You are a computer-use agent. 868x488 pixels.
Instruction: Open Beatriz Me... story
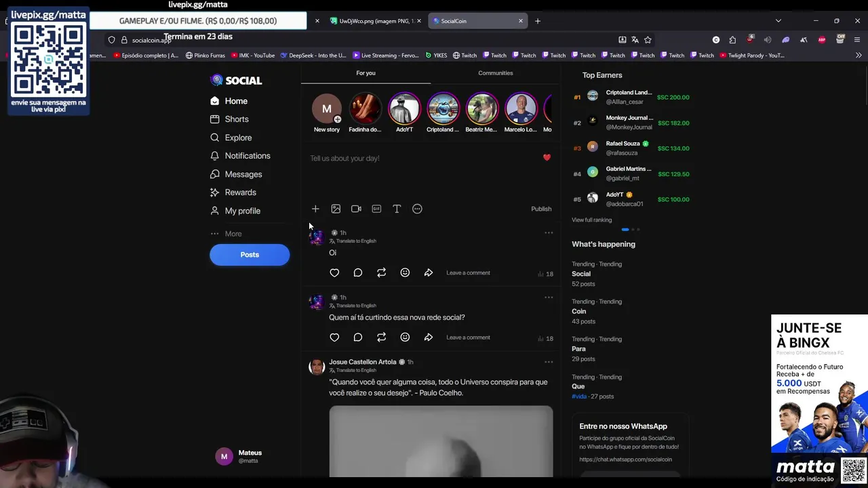tap(481, 113)
